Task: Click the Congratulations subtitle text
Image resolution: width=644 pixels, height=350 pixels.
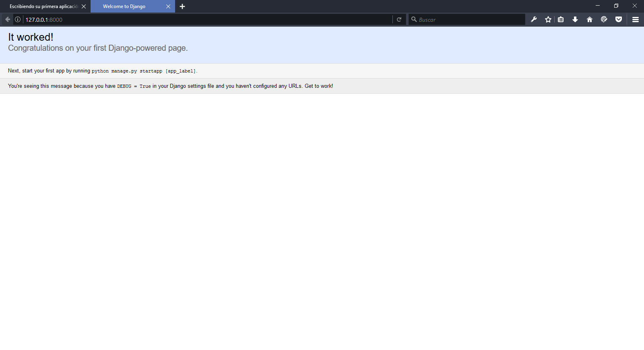Action: 98,48
